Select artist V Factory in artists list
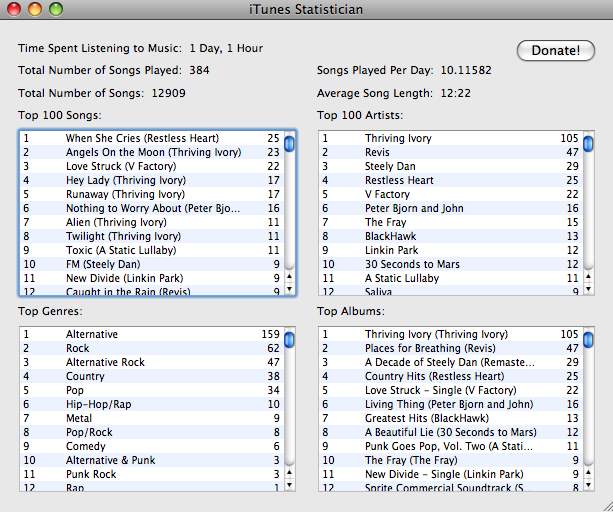 point(451,194)
